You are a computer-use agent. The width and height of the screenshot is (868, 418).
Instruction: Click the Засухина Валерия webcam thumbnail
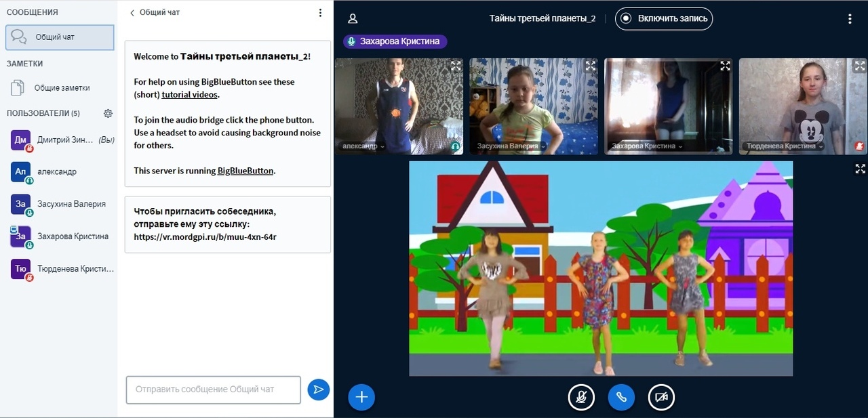pyautogui.click(x=534, y=106)
